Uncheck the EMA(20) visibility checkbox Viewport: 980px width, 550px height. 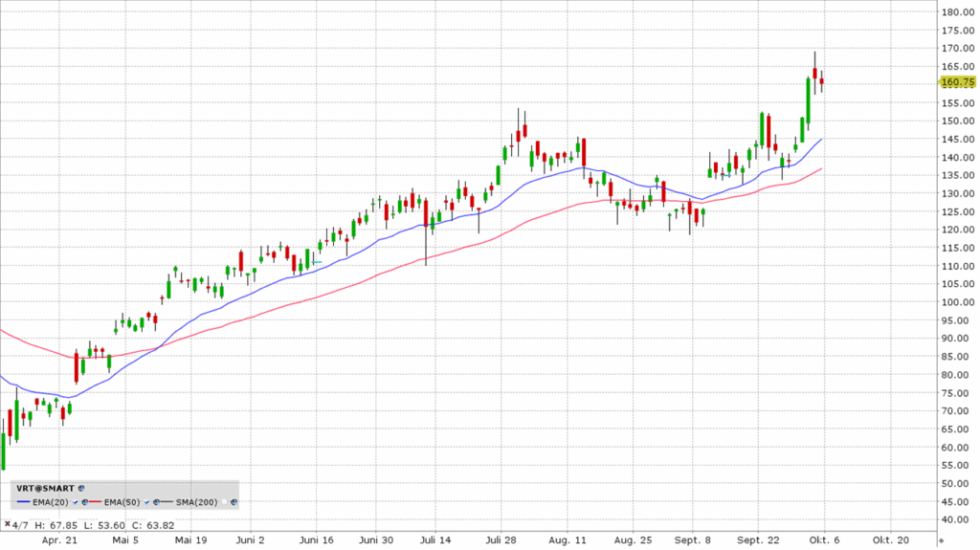click(x=76, y=501)
